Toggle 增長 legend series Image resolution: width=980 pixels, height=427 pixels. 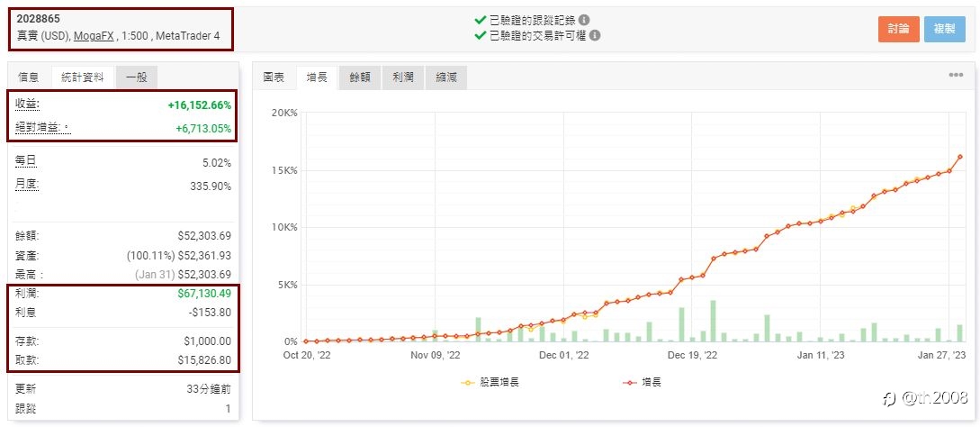point(642,382)
